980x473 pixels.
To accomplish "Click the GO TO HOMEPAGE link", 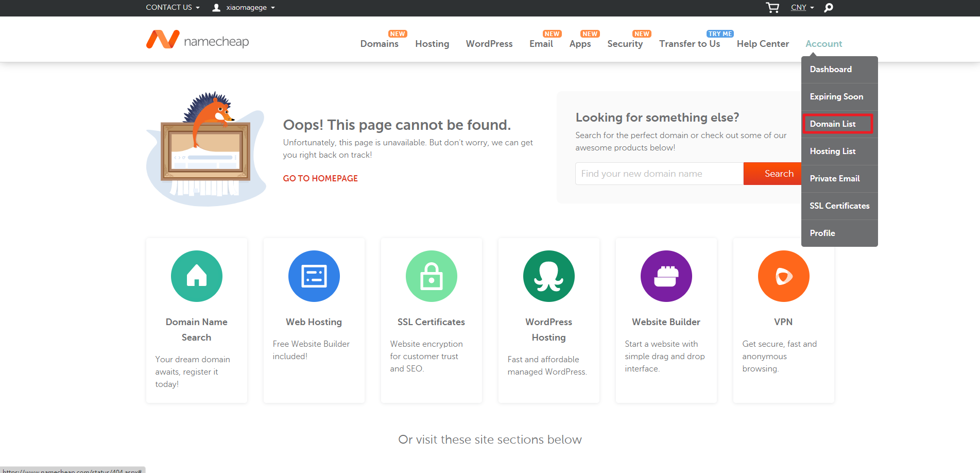I will pos(320,178).
